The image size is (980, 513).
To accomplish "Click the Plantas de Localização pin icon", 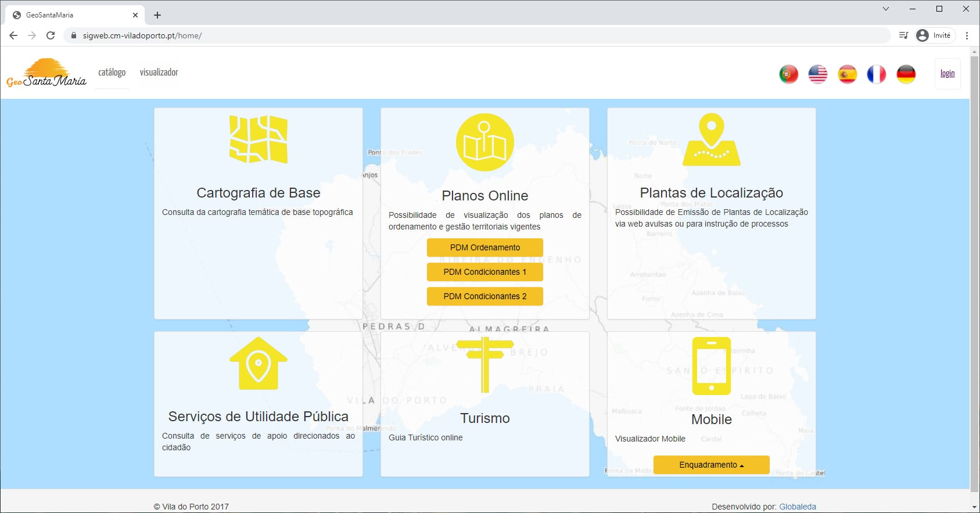I will tap(712, 139).
